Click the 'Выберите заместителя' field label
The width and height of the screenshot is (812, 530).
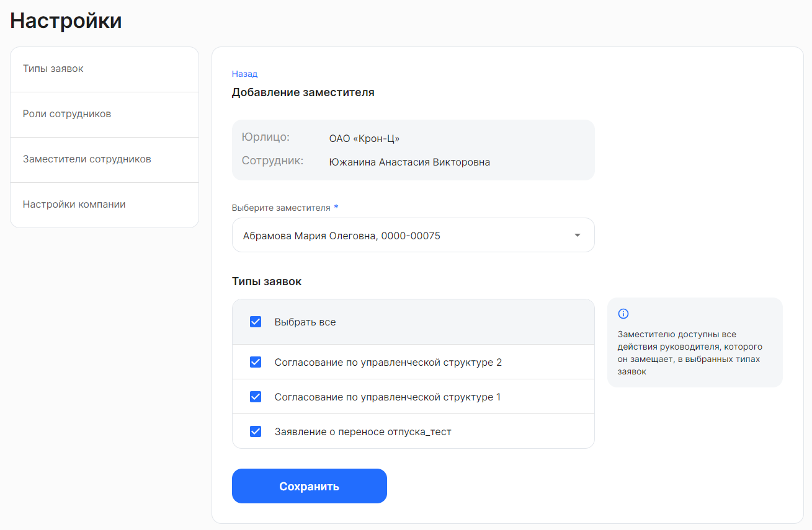[x=281, y=208]
